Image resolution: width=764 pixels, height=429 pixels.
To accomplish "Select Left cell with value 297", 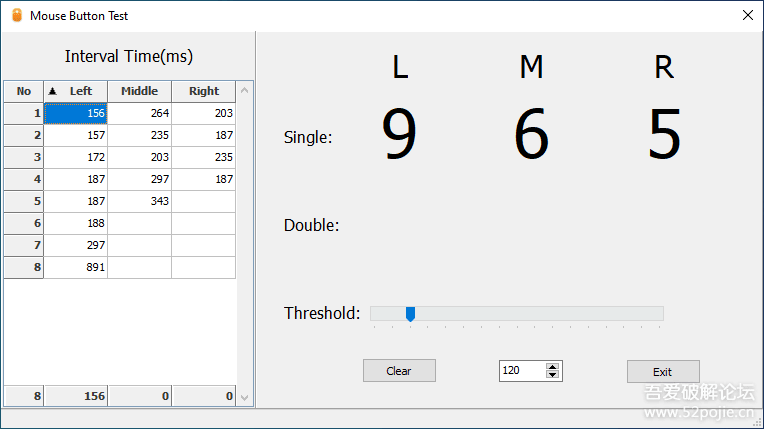I will pos(76,245).
